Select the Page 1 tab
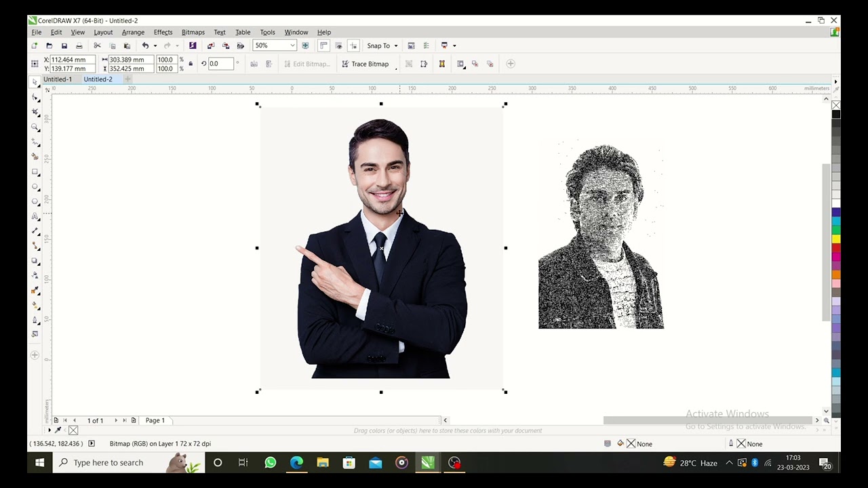Viewport: 868px width, 488px height. tap(155, 420)
